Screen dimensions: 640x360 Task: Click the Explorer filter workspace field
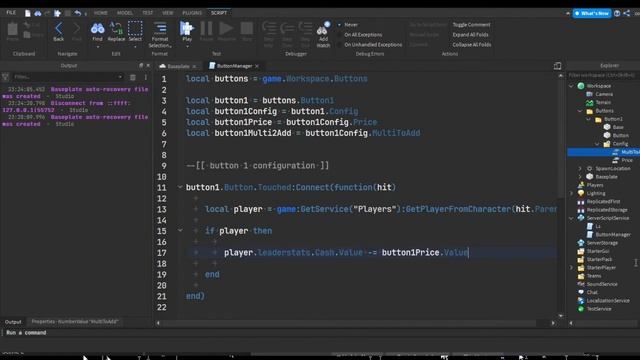[x=604, y=76]
